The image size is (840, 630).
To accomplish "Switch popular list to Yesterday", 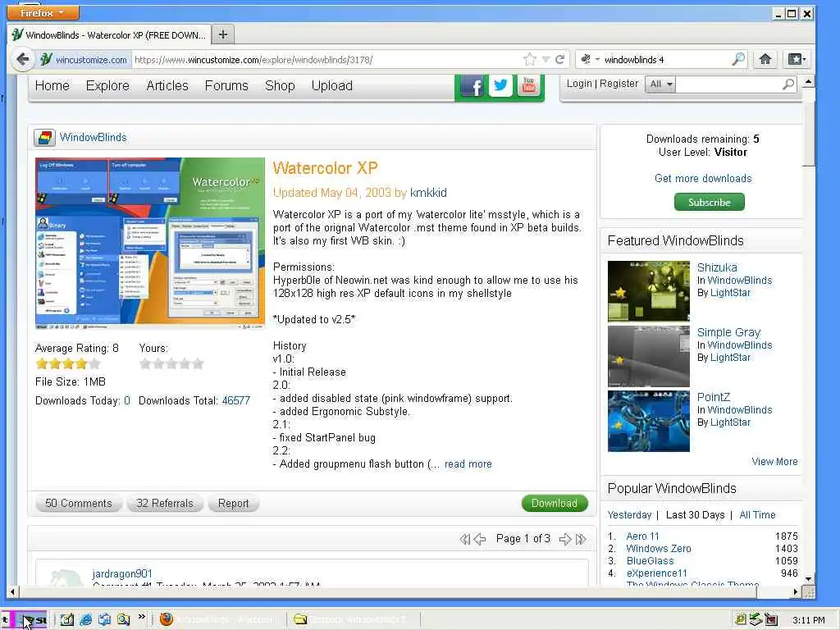I will tap(629, 515).
